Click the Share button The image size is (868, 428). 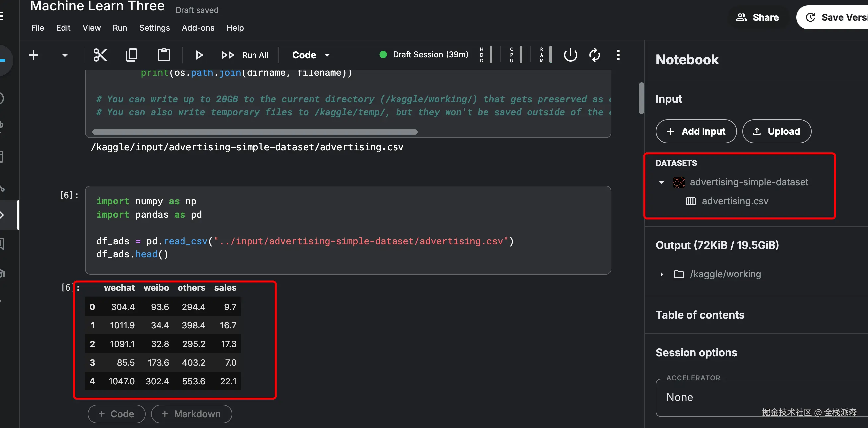point(758,17)
